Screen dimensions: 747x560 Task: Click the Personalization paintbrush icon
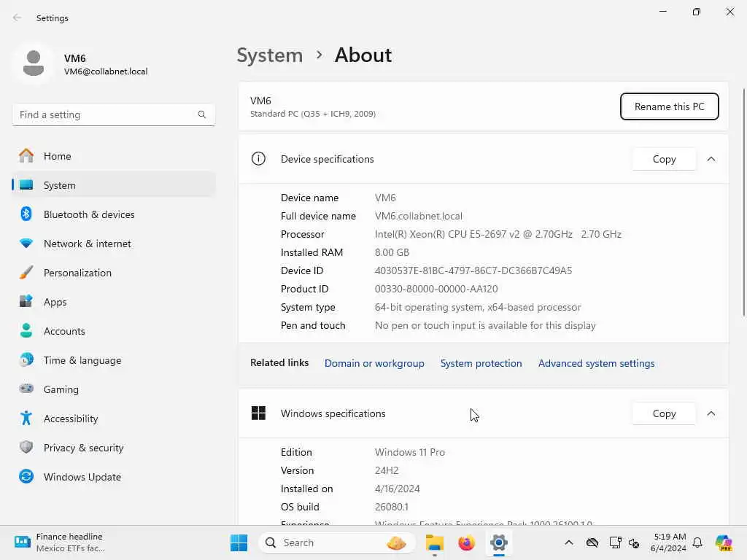point(26,273)
